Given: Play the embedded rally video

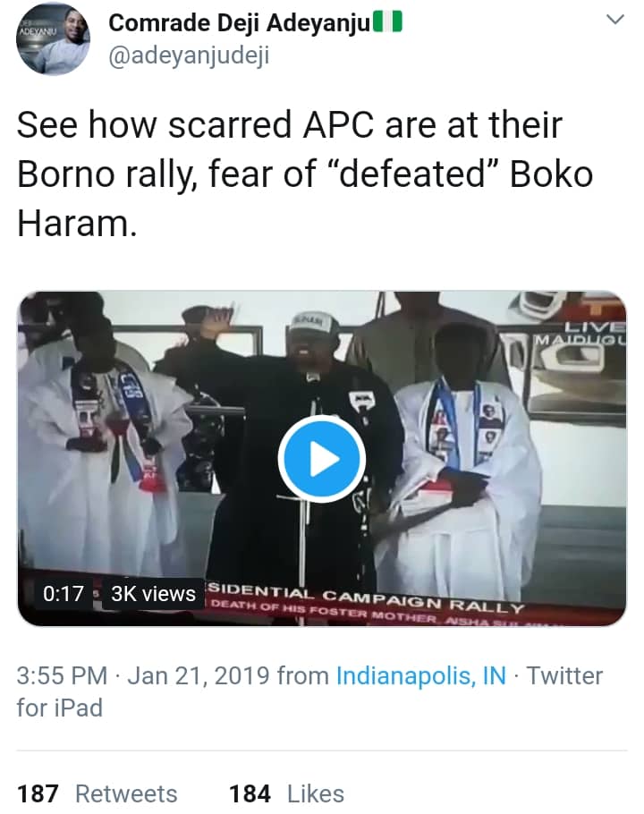Looking at the screenshot, I should click(322, 459).
